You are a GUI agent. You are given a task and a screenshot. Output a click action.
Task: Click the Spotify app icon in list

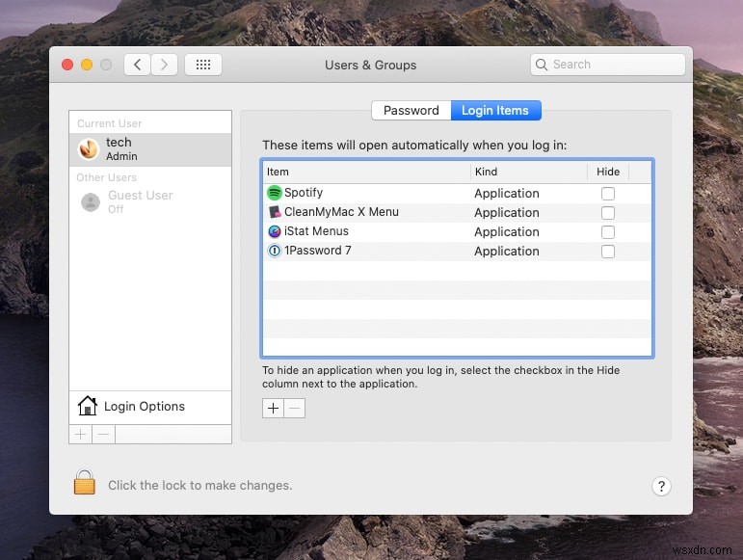275,193
